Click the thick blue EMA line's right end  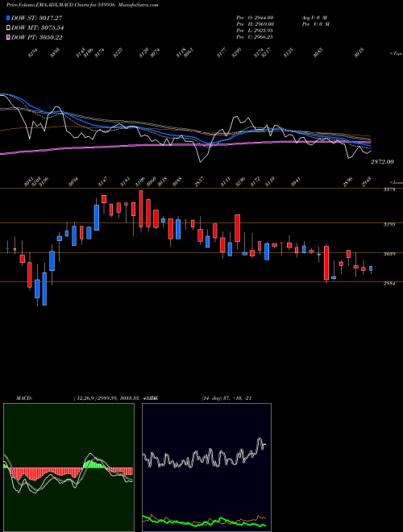click(x=369, y=145)
